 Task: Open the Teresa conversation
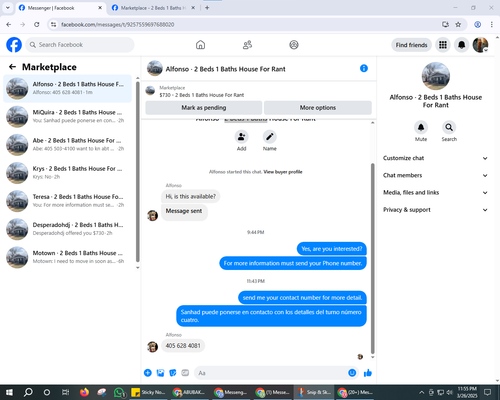68,201
